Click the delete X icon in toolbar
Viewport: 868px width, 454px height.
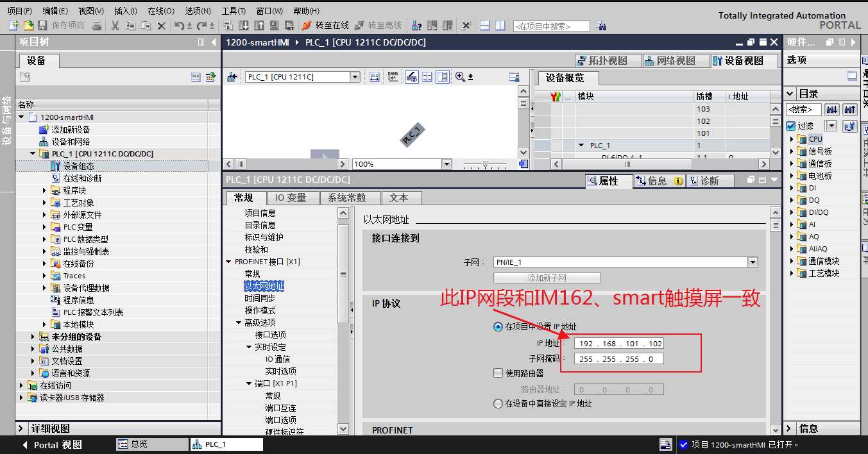pos(161,26)
